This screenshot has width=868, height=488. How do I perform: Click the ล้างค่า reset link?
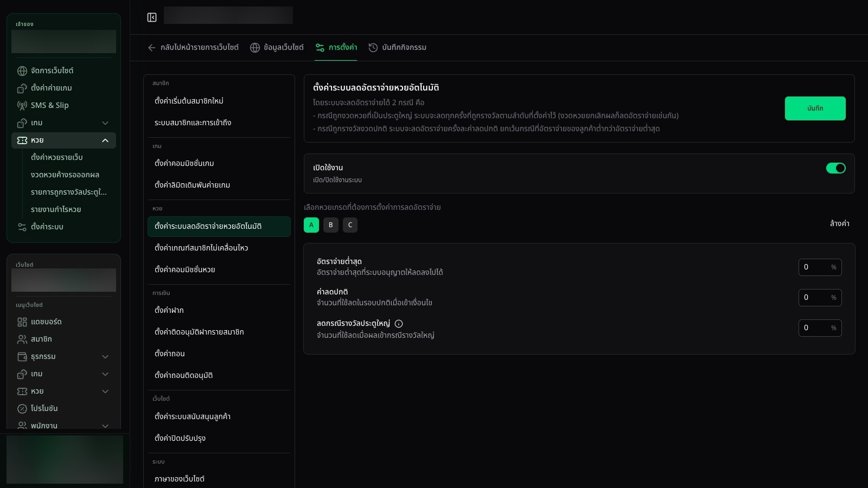click(x=840, y=223)
